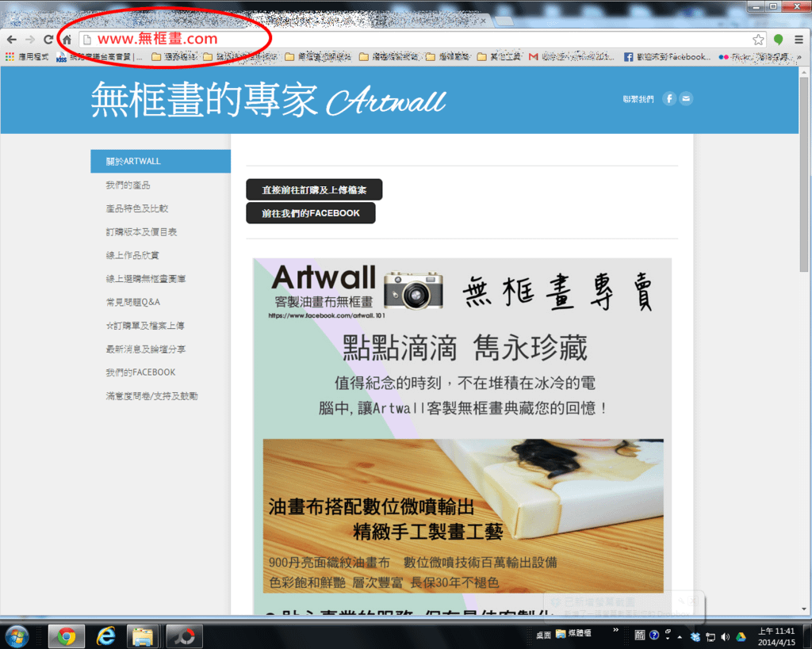Image resolution: width=812 pixels, height=649 pixels.
Task: Click the blue help question-mark tray icon
Action: click(654, 635)
